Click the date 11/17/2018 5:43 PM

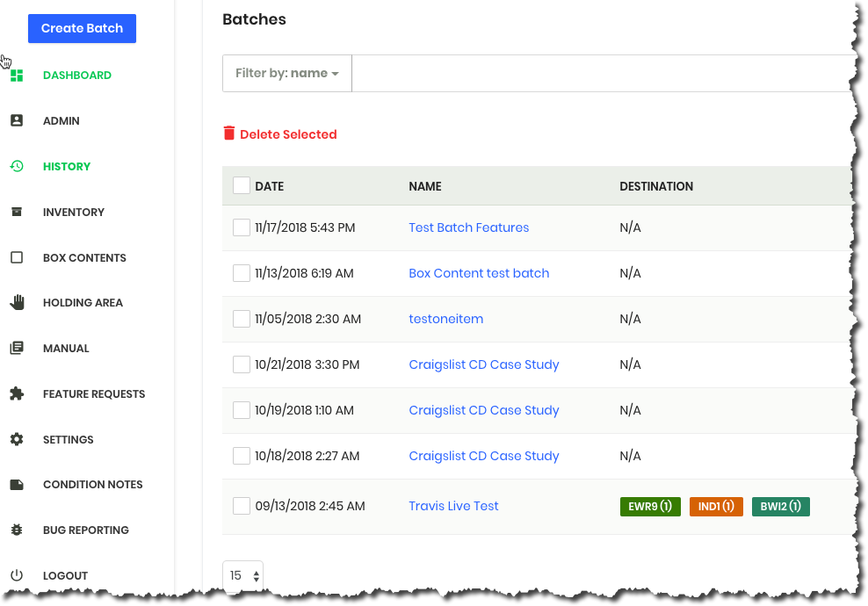[x=305, y=227]
